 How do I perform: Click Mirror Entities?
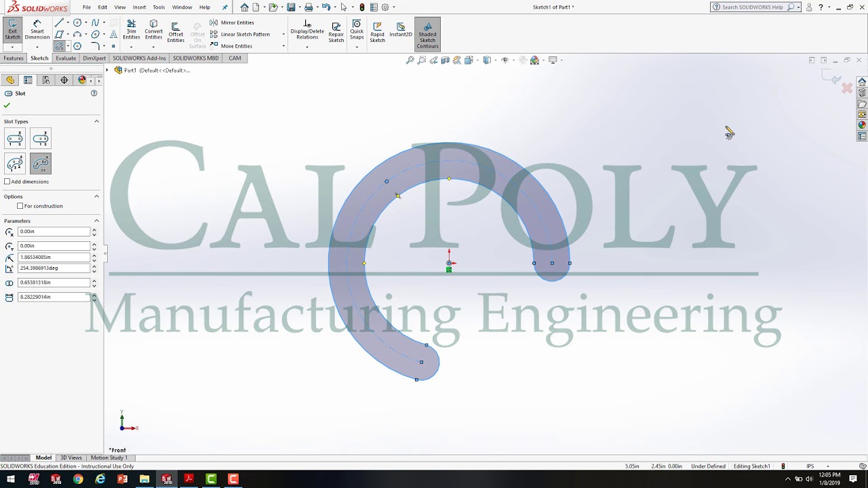coord(232,22)
